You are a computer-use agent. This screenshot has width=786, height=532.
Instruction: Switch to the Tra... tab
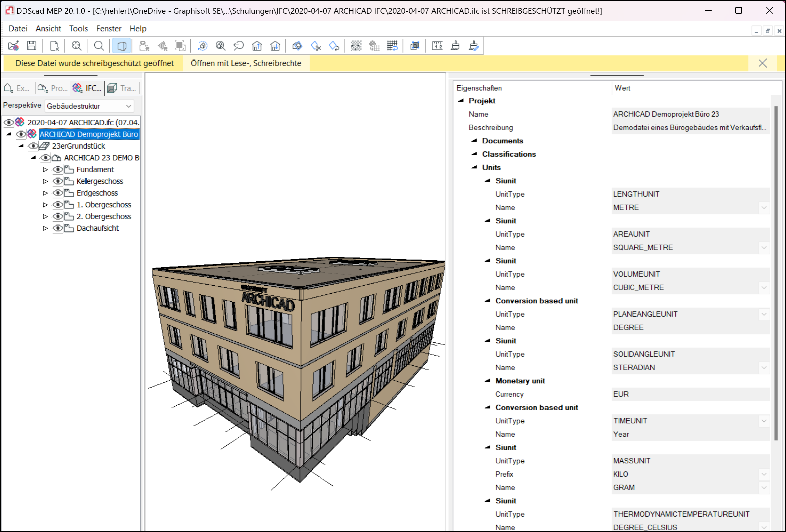(122, 88)
